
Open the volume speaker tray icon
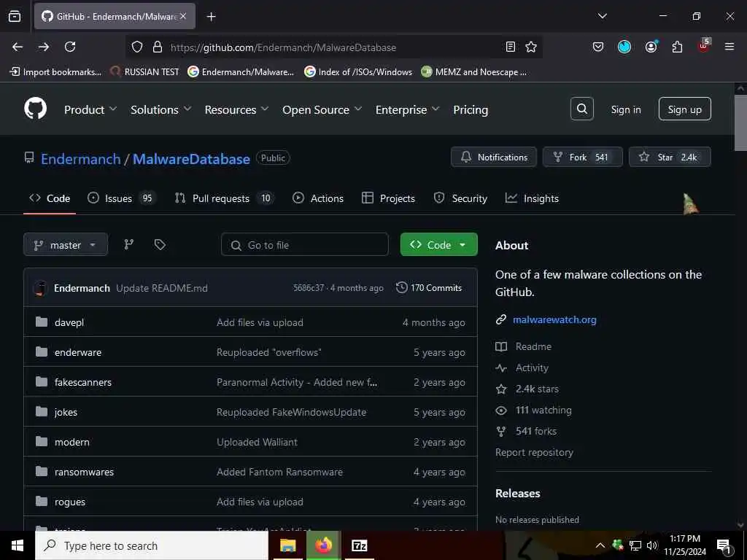click(652, 545)
